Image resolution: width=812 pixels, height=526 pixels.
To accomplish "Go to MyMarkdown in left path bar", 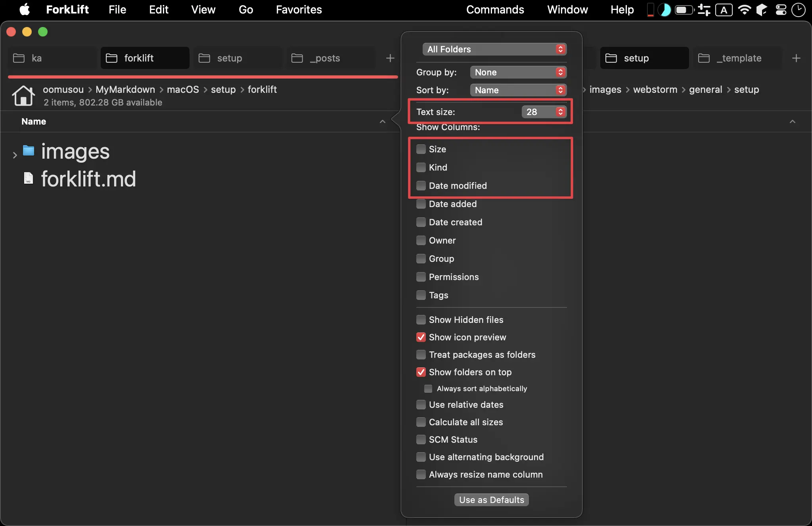I will pos(125,90).
